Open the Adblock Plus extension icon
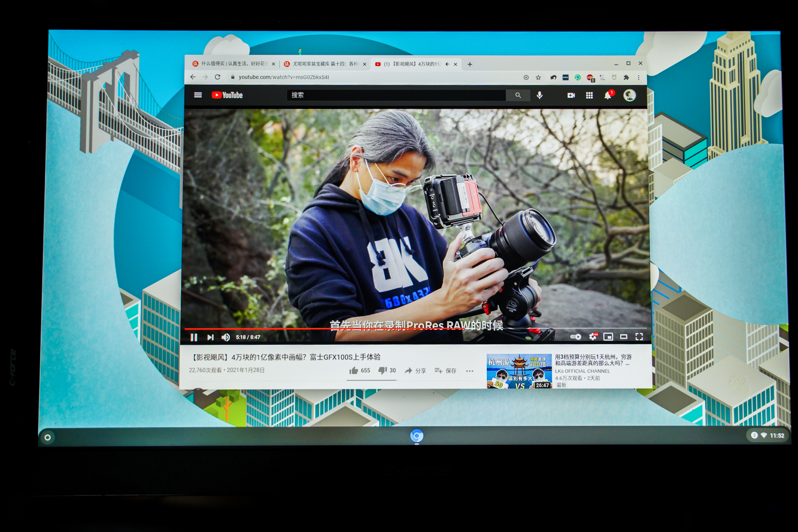 [590, 78]
